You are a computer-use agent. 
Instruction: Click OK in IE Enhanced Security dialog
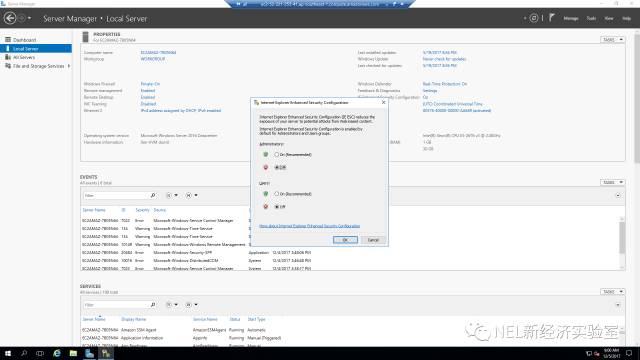point(345,240)
